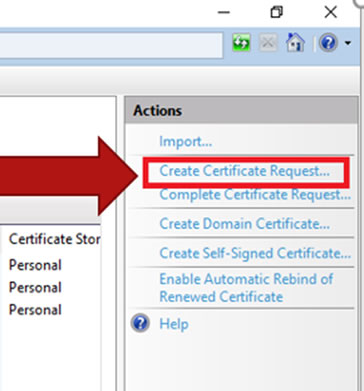Click the green refresh page icon
364x391 pixels.
[x=241, y=43]
